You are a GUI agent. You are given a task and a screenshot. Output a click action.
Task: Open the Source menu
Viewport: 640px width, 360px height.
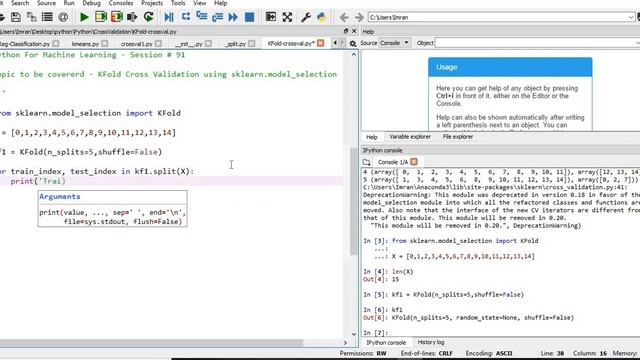[x=47, y=3]
